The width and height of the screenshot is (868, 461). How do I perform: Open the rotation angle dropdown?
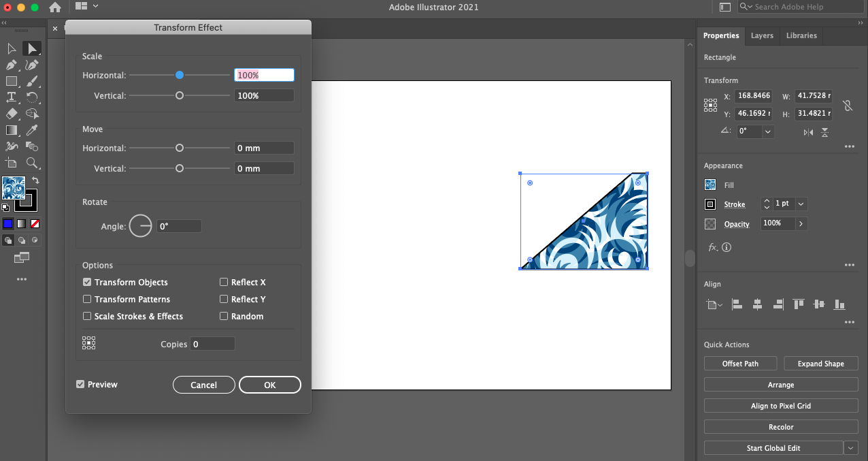(768, 131)
